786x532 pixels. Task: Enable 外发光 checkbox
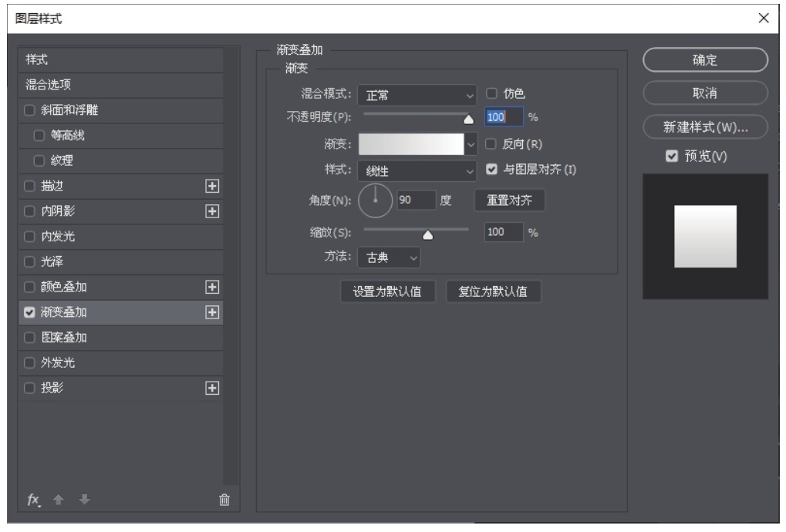pos(29,362)
